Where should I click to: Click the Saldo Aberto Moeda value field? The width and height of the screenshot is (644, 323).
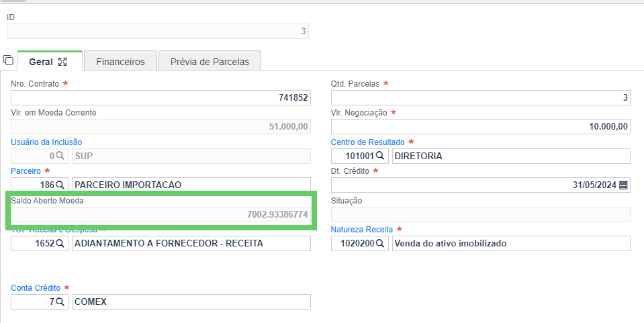coord(160,214)
